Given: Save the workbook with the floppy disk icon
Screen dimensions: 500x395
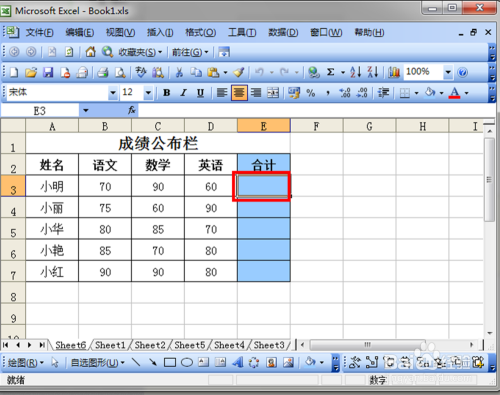Looking at the screenshot, I should (48, 72).
